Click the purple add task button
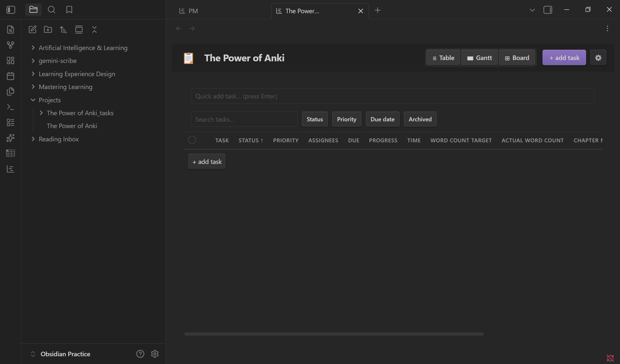This screenshot has height=364, width=620. (x=564, y=58)
